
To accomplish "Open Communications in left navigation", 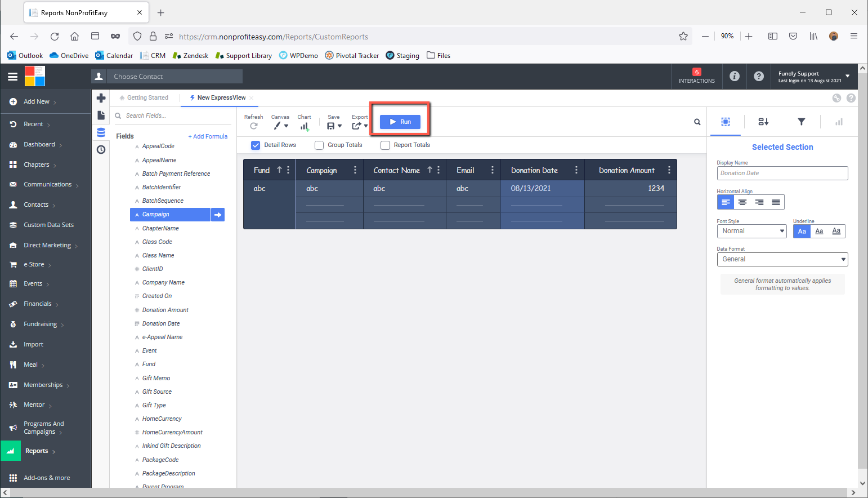I will click(47, 184).
